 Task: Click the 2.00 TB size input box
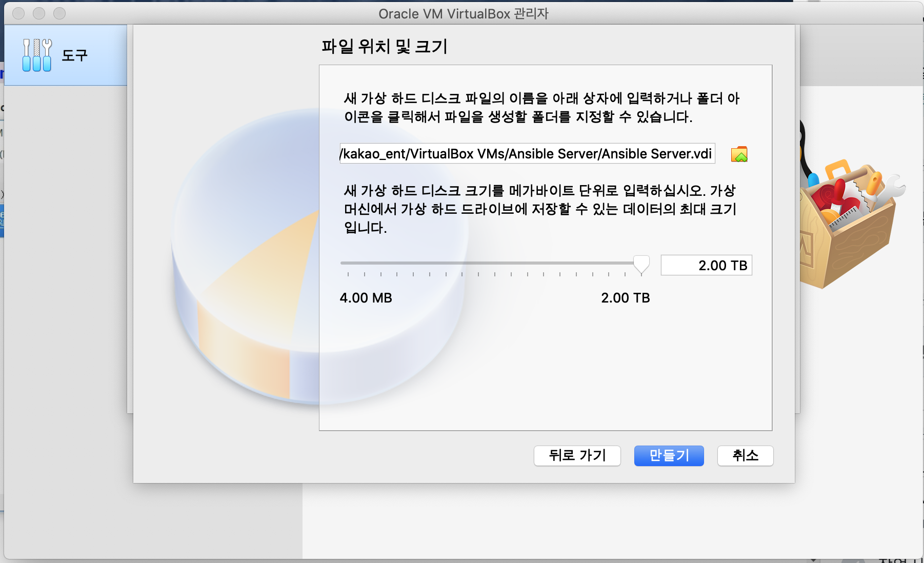click(x=706, y=265)
